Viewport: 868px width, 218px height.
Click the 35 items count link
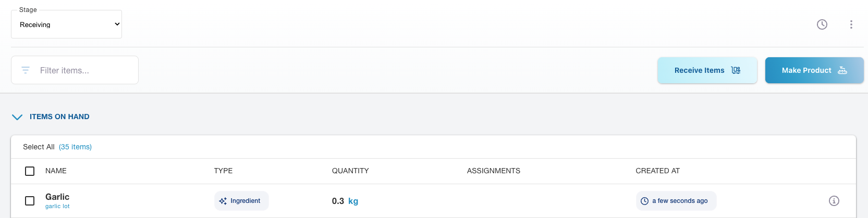tap(75, 147)
